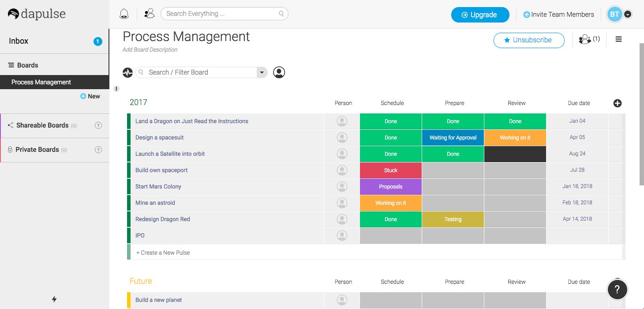Open the board hamburger menu
The image size is (644, 309).
618,40
